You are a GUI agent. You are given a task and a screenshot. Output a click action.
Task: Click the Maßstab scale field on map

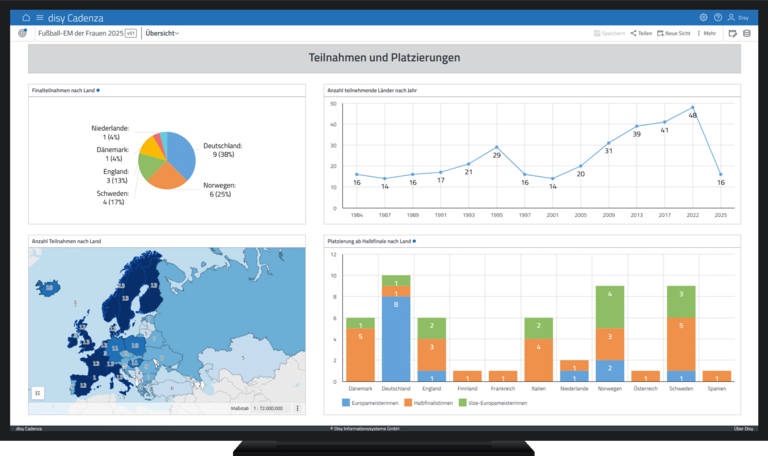(266, 408)
